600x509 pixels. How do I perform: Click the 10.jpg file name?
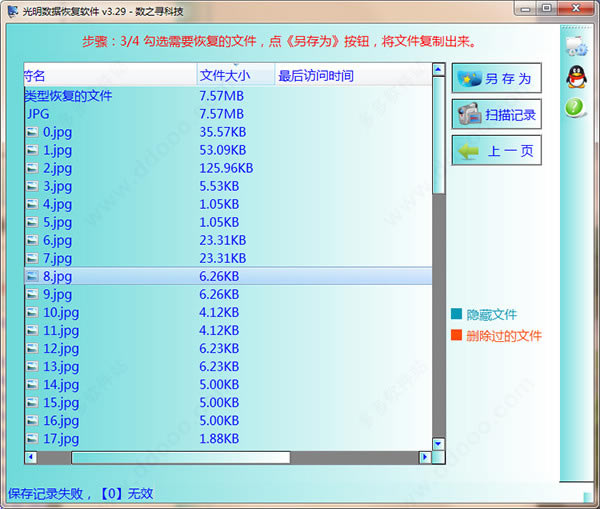(x=61, y=313)
